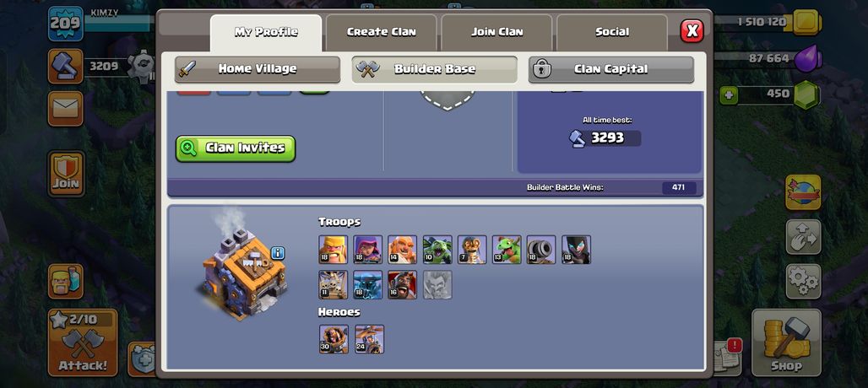The width and height of the screenshot is (868, 388).
Task: Click the Boxer Giant troop icon
Action: click(x=403, y=250)
